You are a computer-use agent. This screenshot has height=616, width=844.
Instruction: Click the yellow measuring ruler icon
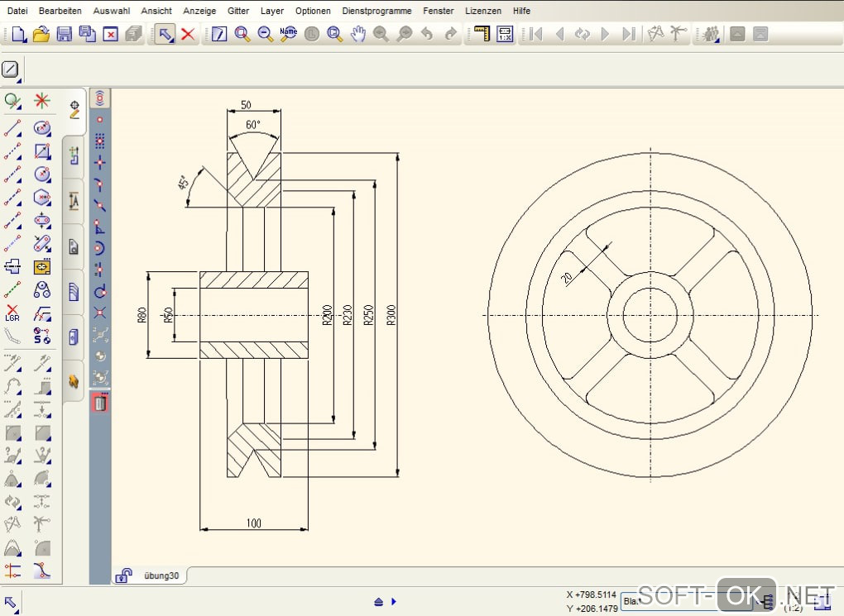(x=482, y=34)
